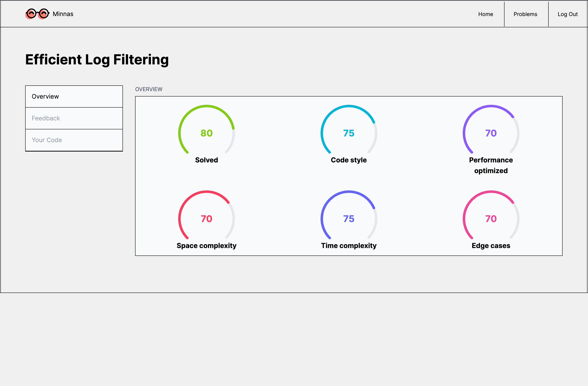Click the Minnas glasses logo icon
This screenshot has height=386, width=588.
click(37, 14)
